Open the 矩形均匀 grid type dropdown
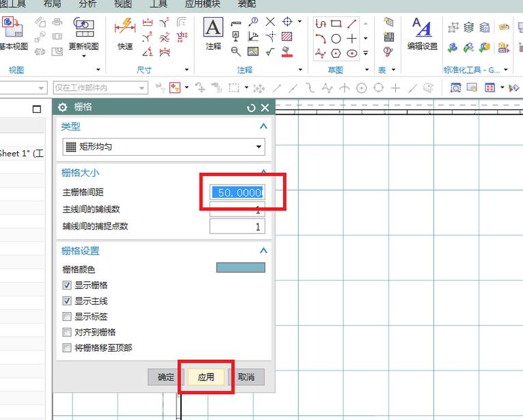The width and height of the screenshot is (523, 420). (x=164, y=147)
